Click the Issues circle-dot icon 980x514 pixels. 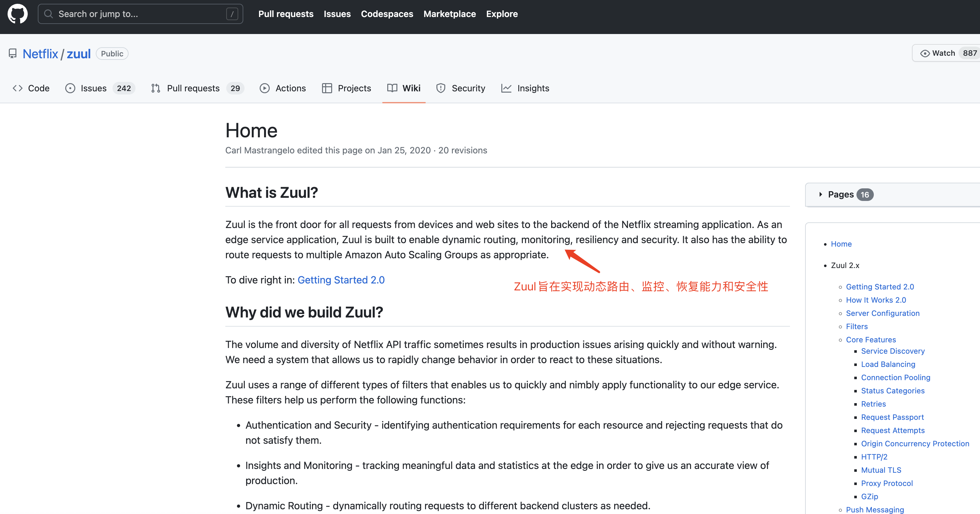click(70, 88)
